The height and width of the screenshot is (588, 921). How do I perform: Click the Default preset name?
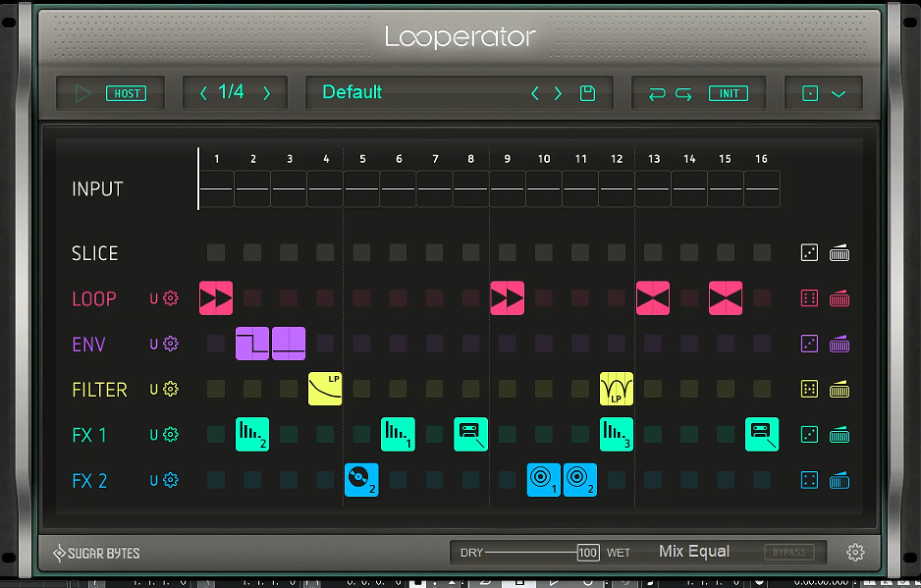[x=352, y=92]
